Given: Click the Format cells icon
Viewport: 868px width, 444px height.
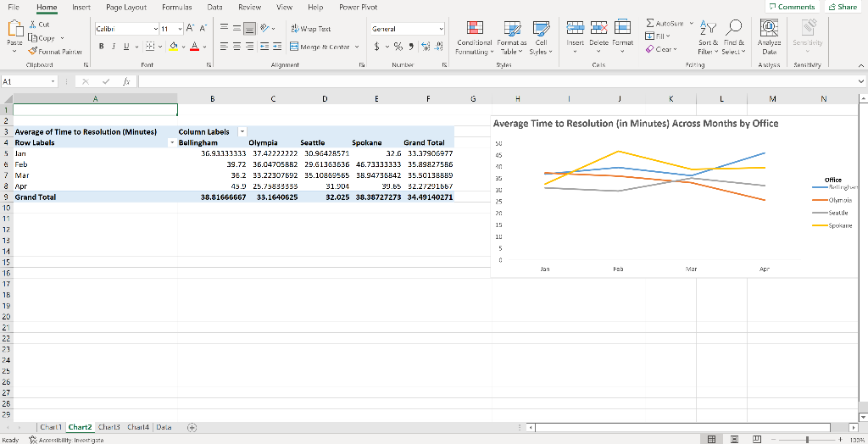Looking at the screenshot, I should pyautogui.click(x=623, y=28).
